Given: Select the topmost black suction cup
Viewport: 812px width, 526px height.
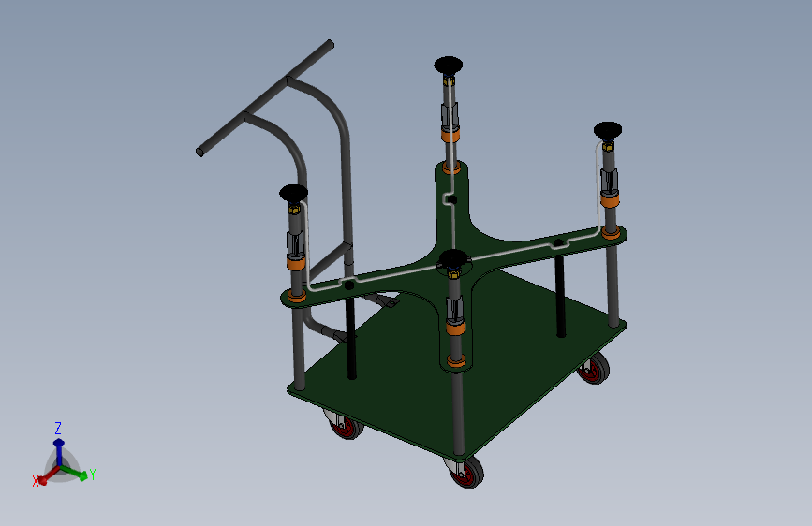Looking at the screenshot, I should pos(449,66).
